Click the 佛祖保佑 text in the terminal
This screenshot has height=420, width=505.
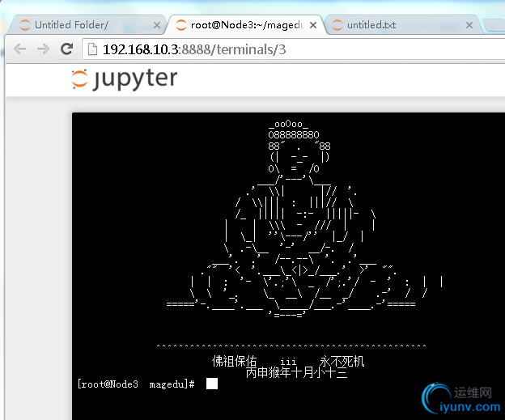(234, 362)
